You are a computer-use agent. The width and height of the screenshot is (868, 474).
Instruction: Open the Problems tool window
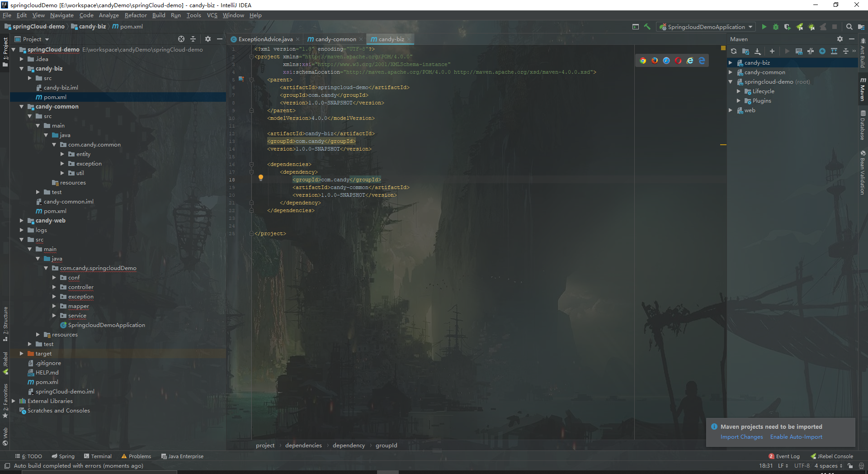pyautogui.click(x=136, y=456)
